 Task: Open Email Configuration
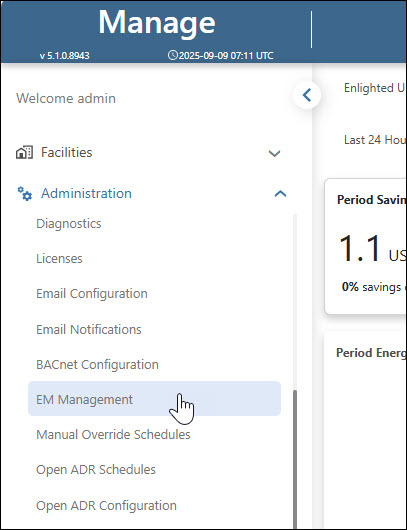[x=92, y=293]
